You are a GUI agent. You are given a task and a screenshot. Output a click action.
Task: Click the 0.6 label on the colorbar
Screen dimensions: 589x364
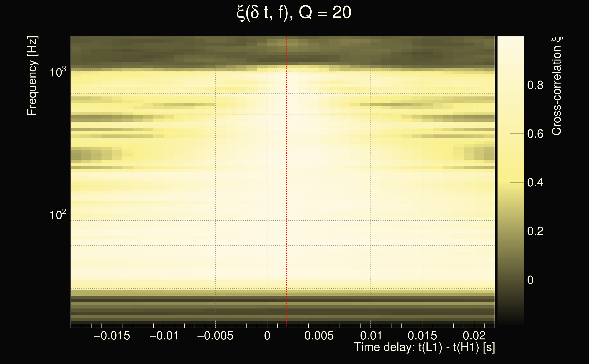(535, 134)
